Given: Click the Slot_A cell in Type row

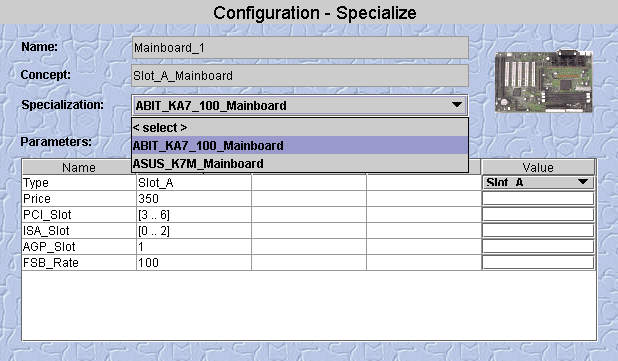Looking at the screenshot, I should 194,183.
